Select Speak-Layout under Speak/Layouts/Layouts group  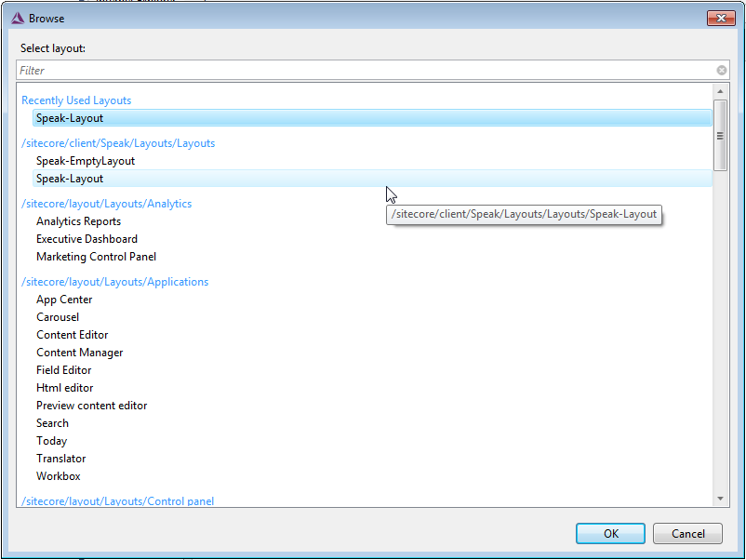[372, 179]
